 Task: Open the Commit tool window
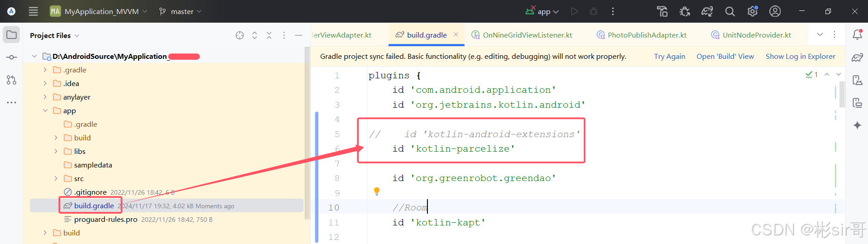coord(12,57)
